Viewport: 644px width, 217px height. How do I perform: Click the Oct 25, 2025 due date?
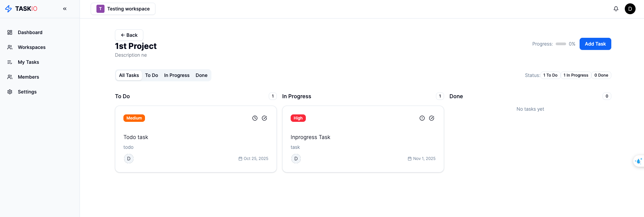(254, 159)
